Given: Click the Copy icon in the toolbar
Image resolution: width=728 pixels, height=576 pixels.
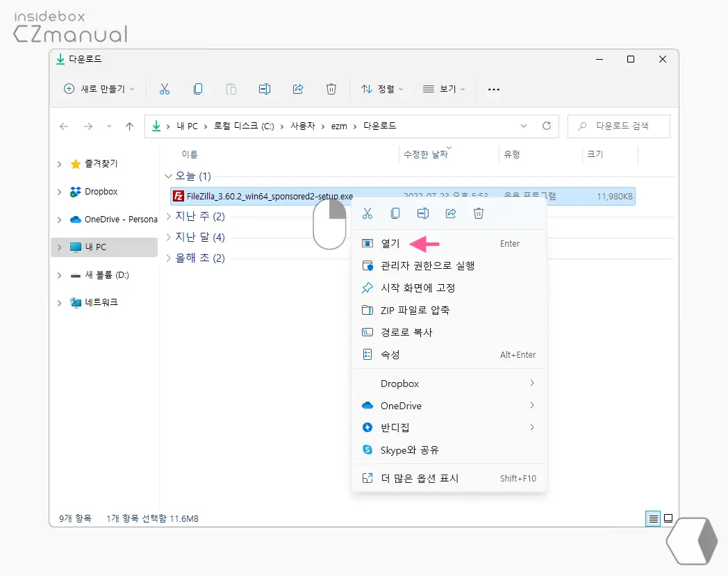Looking at the screenshot, I should (198, 89).
